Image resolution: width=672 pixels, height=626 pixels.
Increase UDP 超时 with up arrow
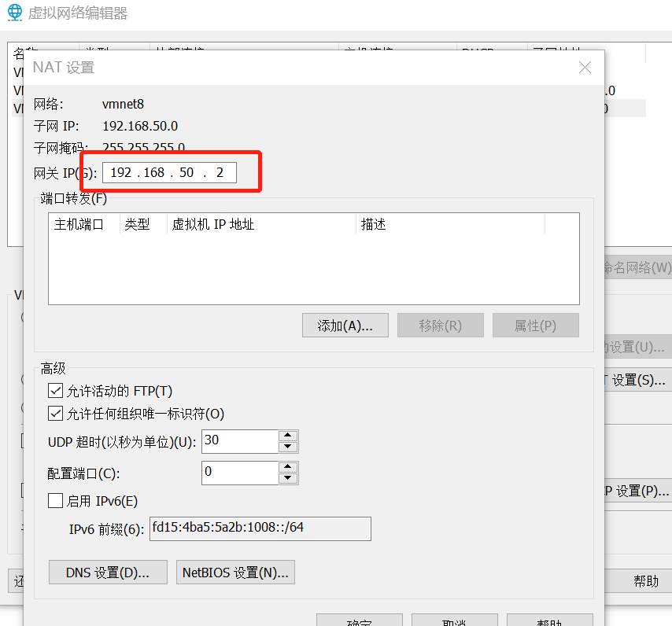(288, 436)
